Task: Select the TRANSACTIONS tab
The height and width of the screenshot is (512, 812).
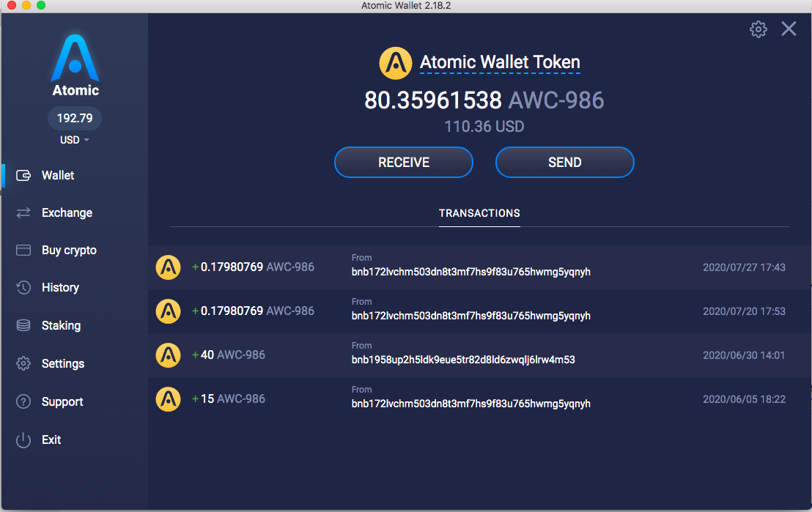Action: (x=479, y=213)
